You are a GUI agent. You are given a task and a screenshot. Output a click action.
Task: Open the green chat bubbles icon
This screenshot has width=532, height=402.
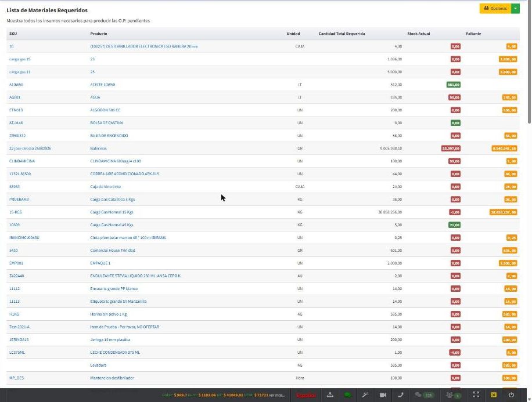(x=347, y=395)
